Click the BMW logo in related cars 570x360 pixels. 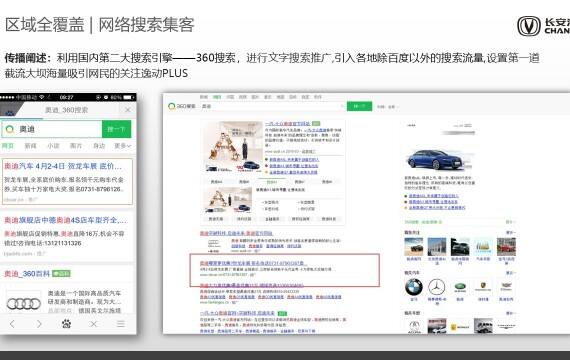414,287
